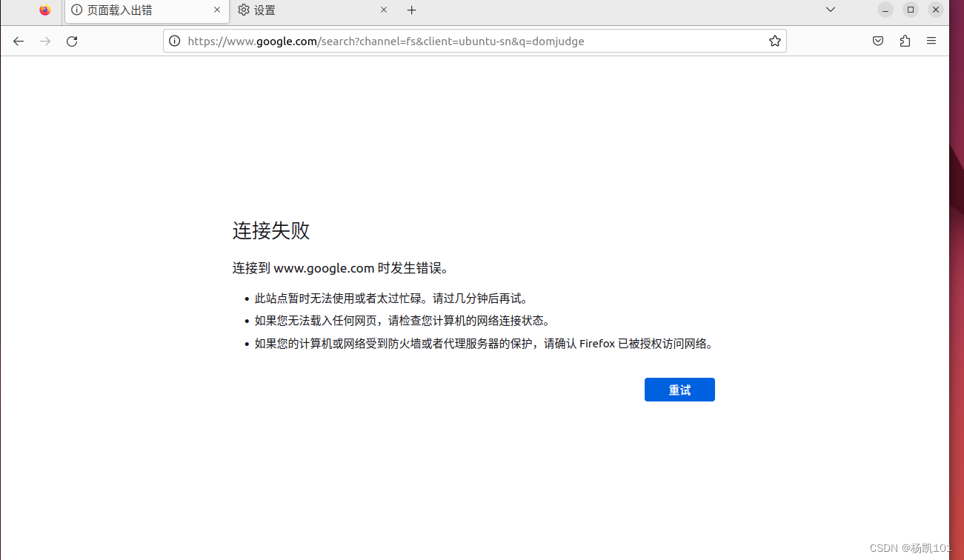Focus the URL address bar
The height and width of the screenshot is (560, 964).
(474, 41)
